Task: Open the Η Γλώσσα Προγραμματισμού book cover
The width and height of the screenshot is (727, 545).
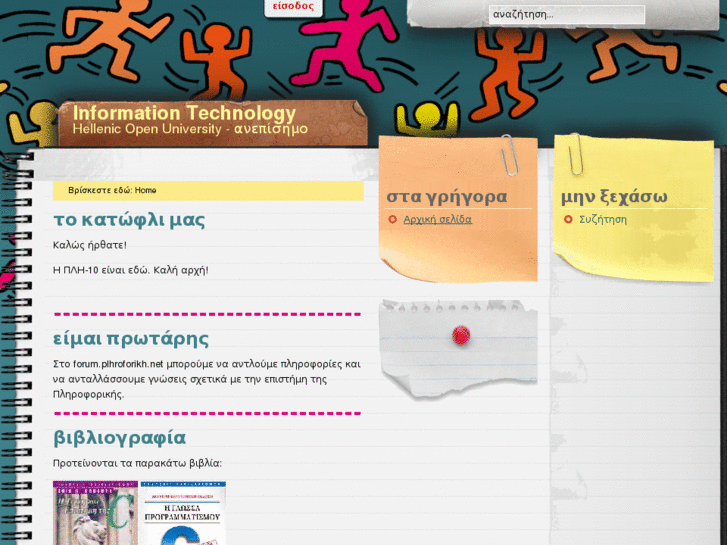Action: [x=183, y=513]
